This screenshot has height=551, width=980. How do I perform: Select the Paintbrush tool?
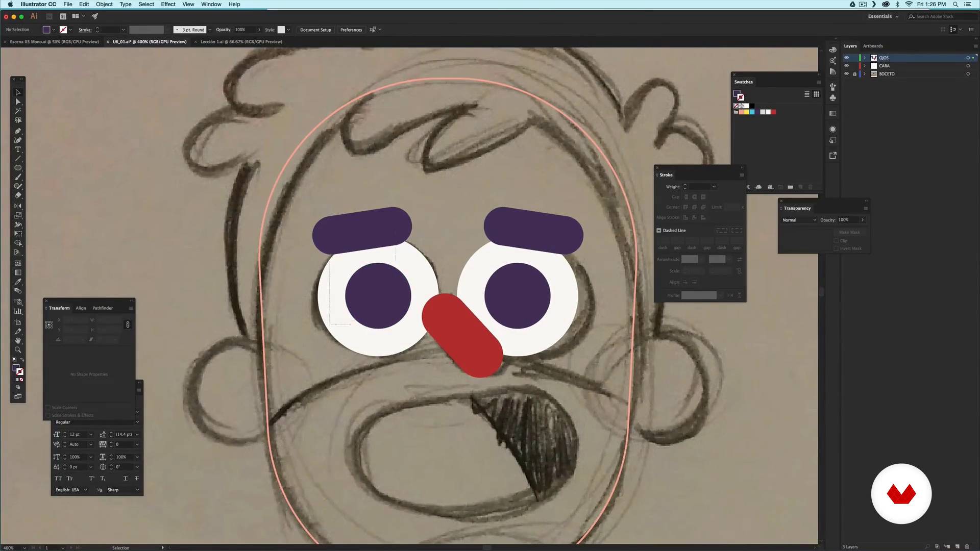click(x=18, y=177)
